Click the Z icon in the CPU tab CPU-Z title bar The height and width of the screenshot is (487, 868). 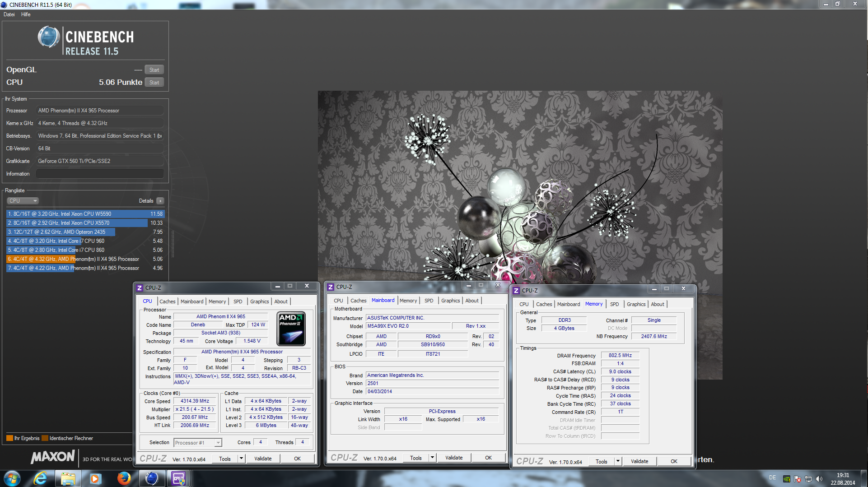click(x=140, y=288)
